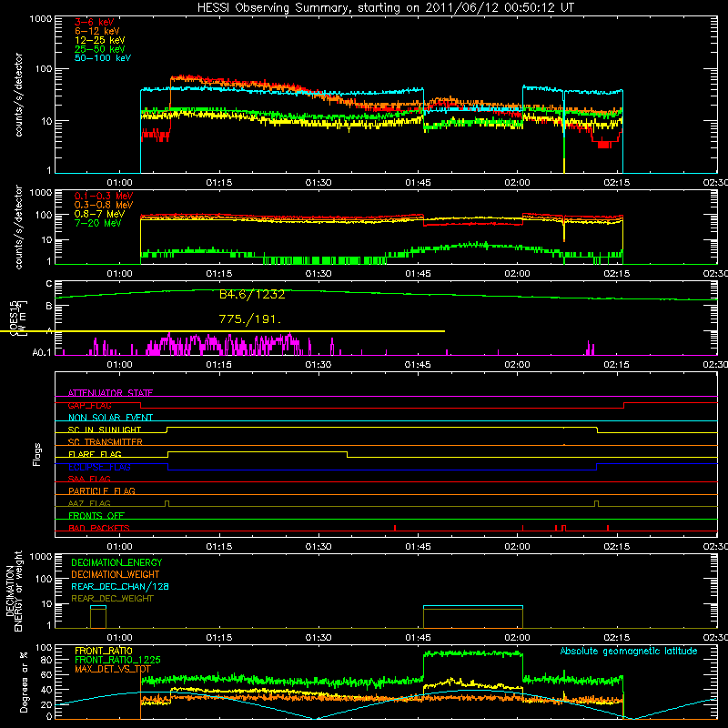Click the 50-100 keV legend label

pos(103,58)
